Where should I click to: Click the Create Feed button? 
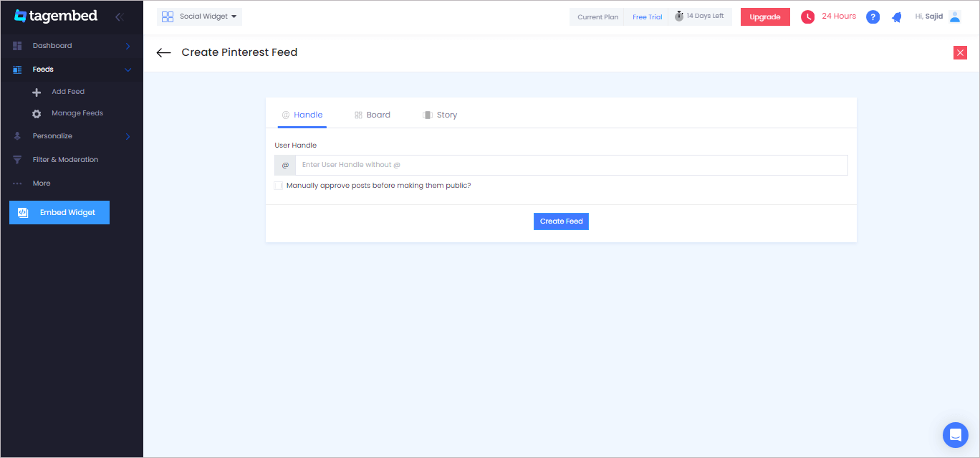coord(561,221)
